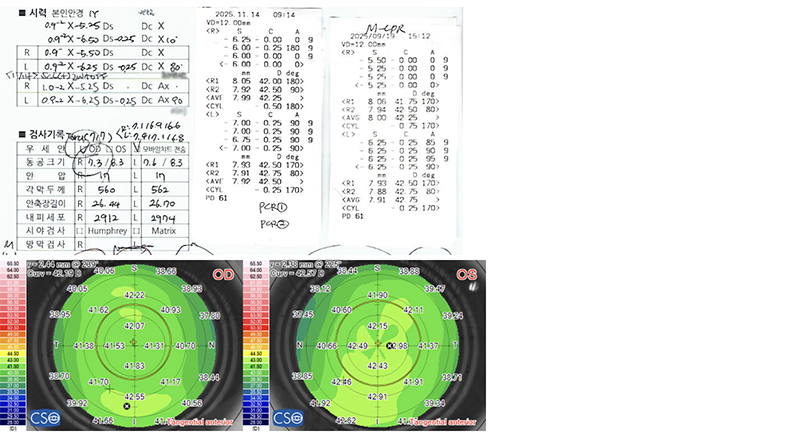Click the black cross marker on OD map
The height and width of the screenshot is (433, 800).
coord(127,406)
